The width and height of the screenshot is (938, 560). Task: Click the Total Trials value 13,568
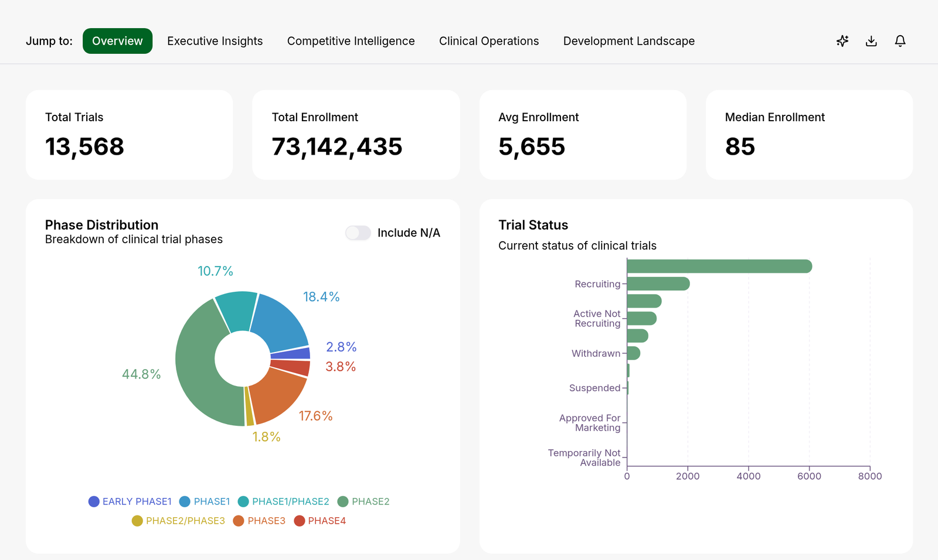(x=84, y=146)
